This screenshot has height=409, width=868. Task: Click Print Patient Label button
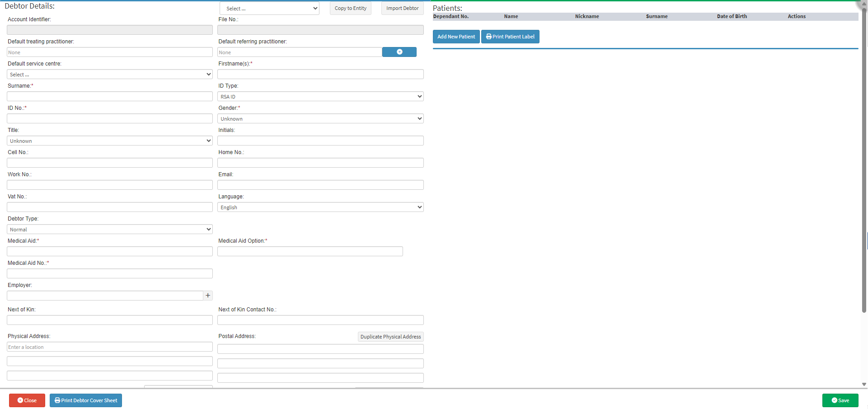click(x=510, y=37)
